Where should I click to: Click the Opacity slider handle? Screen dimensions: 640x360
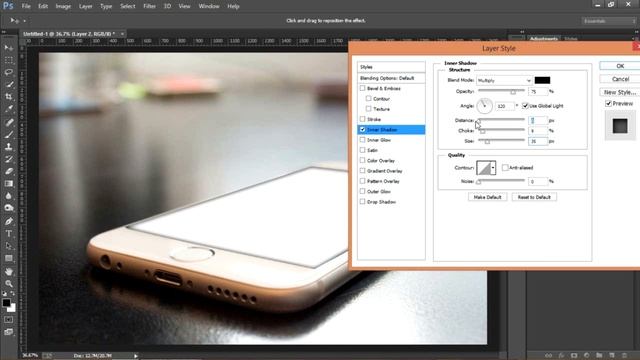pyautogui.click(x=513, y=92)
